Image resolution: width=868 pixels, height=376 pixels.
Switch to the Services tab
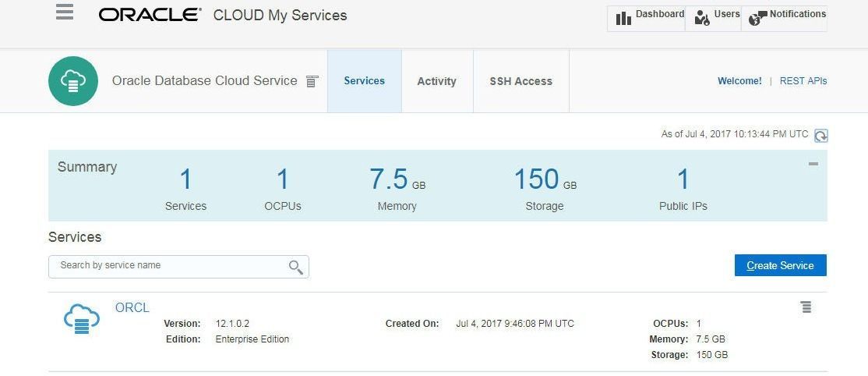click(x=364, y=81)
